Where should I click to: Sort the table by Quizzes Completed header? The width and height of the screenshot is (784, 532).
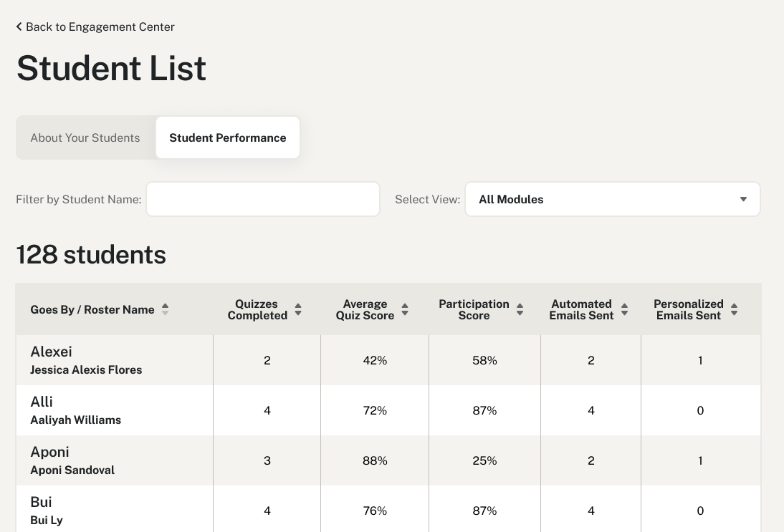[x=257, y=309]
